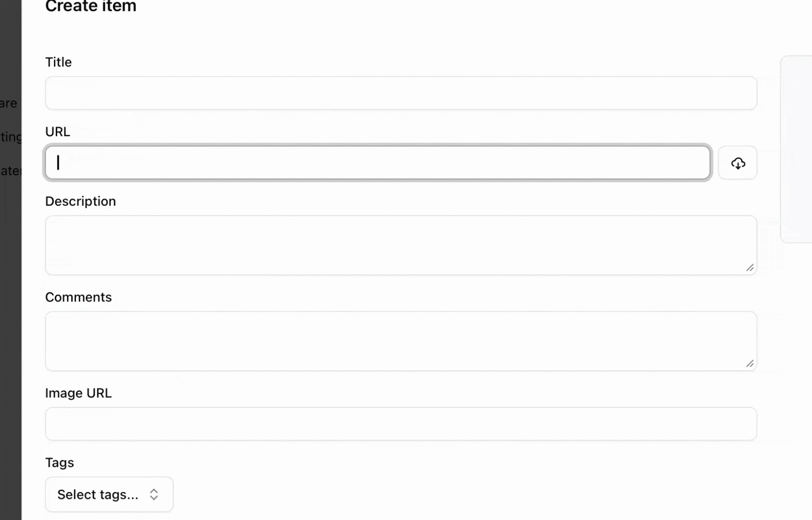Click the partially visible panel on the right edge

click(797, 149)
